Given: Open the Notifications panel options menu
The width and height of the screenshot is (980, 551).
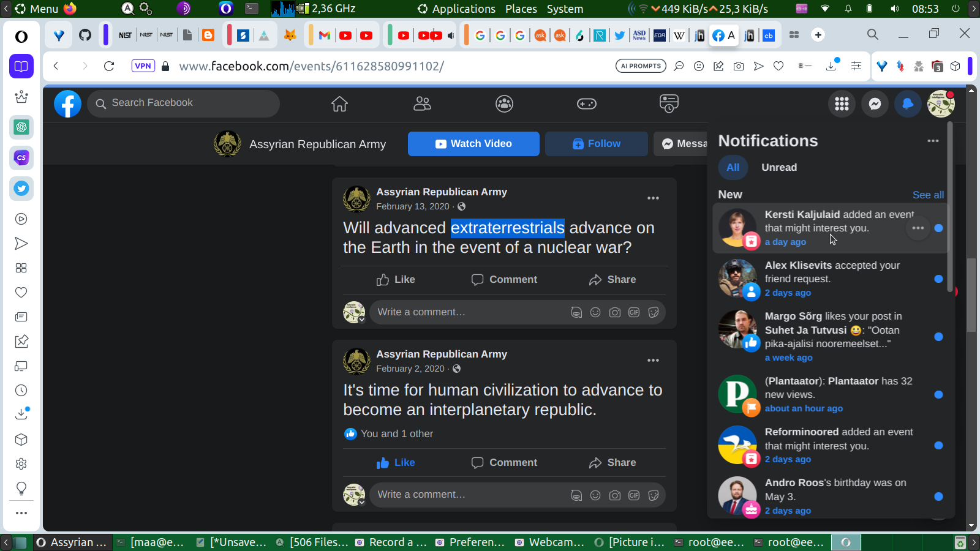Looking at the screenshot, I should [933, 141].
